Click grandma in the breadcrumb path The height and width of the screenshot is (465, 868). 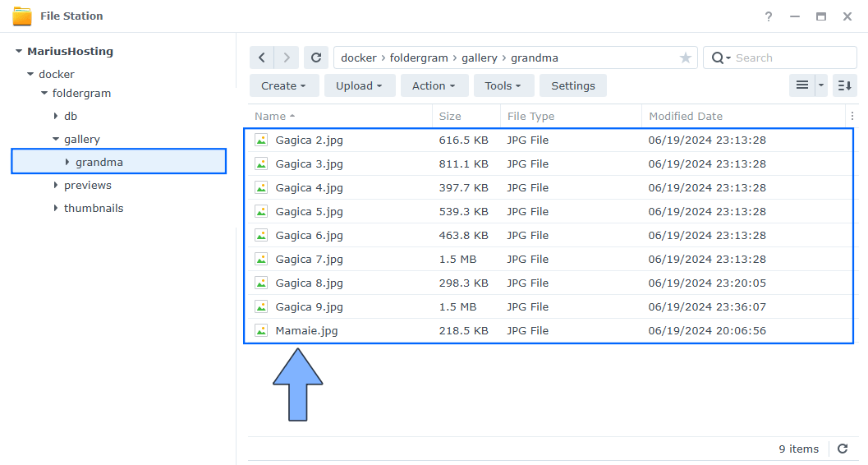[x=535, y=58]
